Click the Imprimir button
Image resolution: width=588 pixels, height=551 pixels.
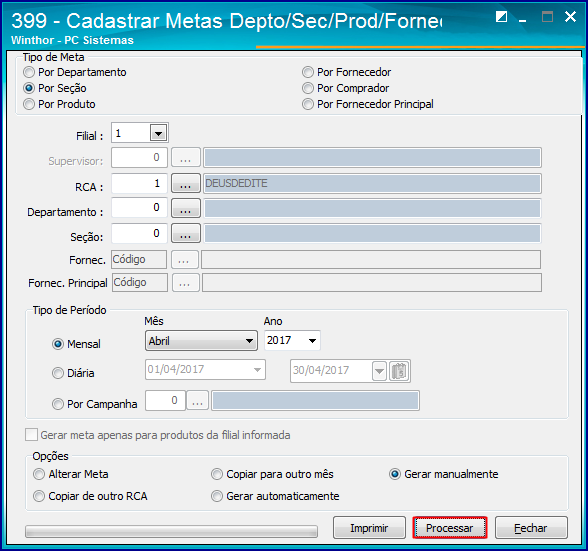369,528
